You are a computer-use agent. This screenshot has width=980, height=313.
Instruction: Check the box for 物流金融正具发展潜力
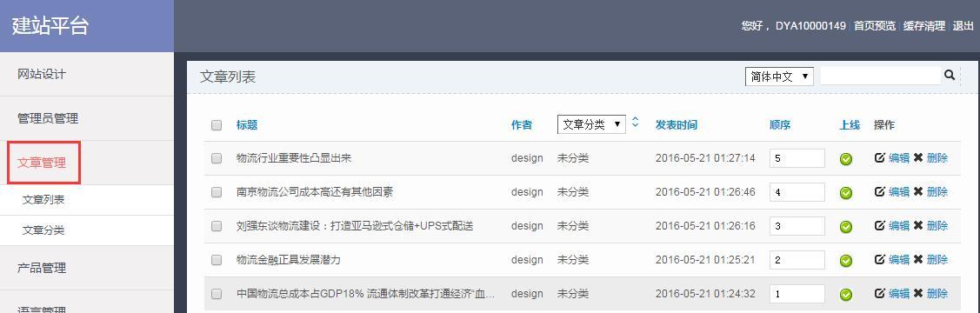click(x=217, y=260)
